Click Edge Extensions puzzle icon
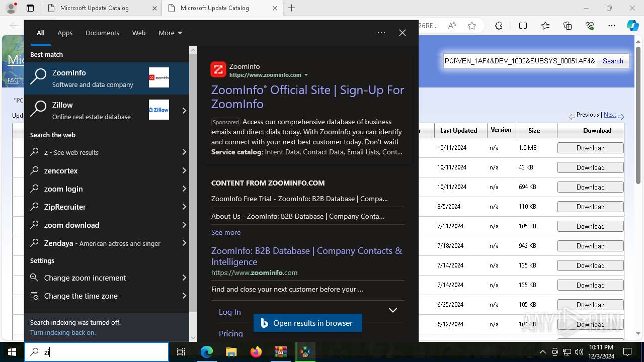 pos(499,26)
